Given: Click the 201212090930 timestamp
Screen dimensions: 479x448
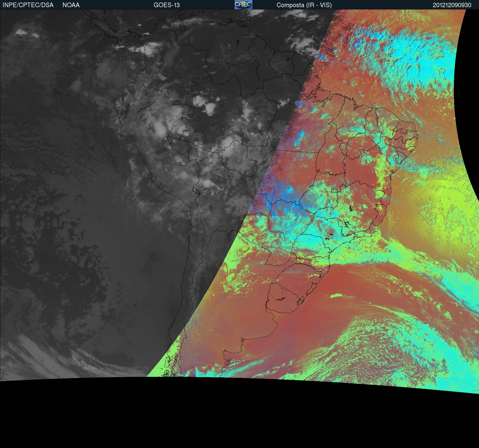Looking at the screenshot, I should tap(452, 5).
